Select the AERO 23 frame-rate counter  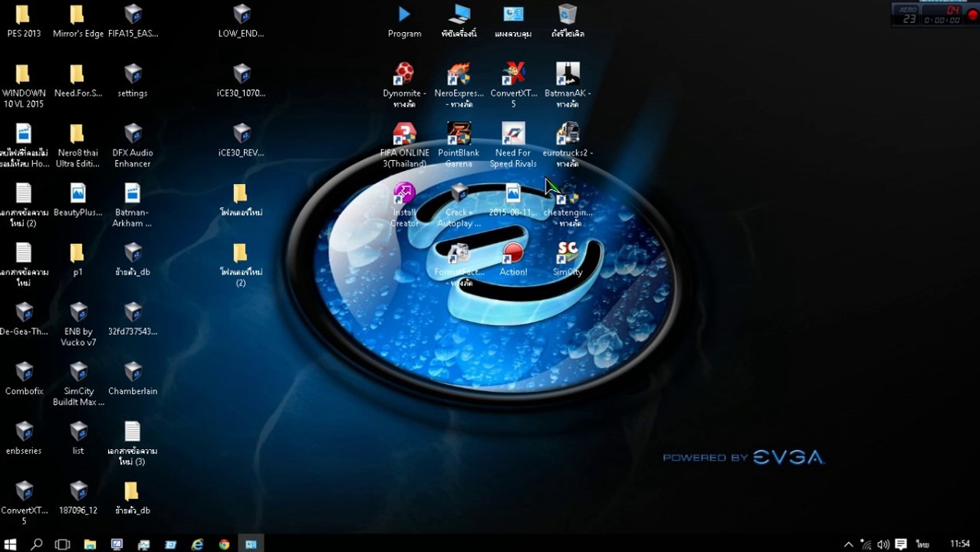pos(909,14)
